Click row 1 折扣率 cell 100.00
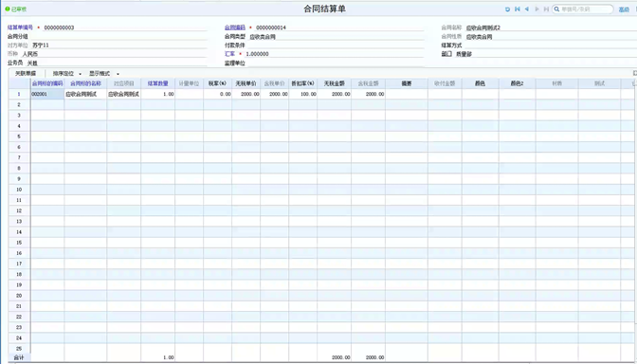Screen dimensions: 637x364 (302, 94)
